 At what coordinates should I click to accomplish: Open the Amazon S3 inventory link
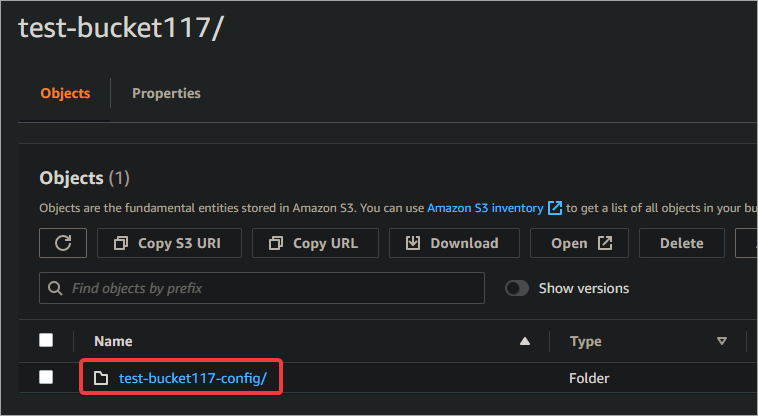click(x=485, y=208)
